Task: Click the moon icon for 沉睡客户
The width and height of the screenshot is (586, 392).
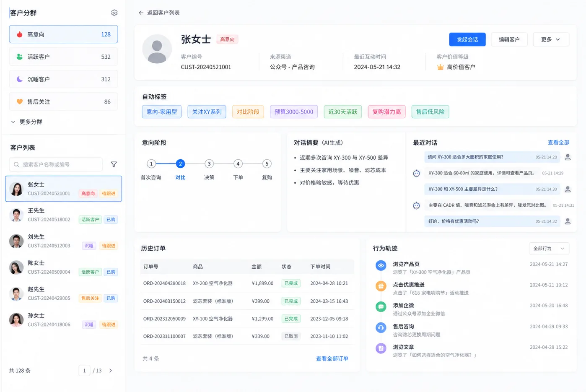Action: click(19, 79)
